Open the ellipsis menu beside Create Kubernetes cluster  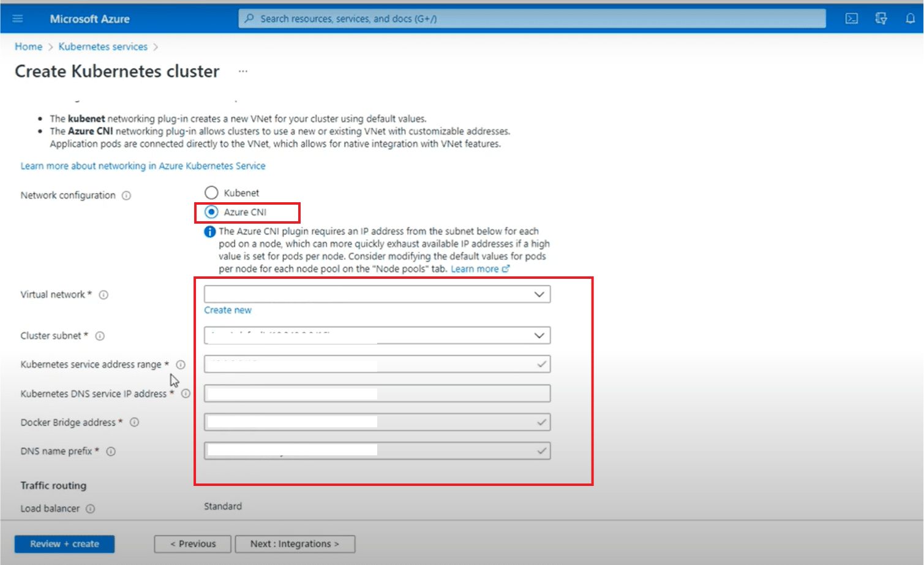click(x=243, y=71)
